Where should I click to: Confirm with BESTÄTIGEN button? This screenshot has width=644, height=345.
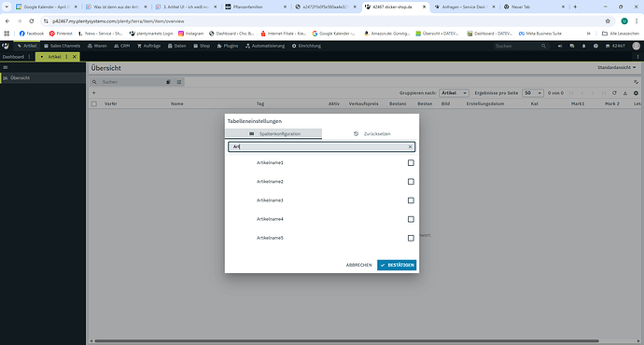tap(397, 265)
